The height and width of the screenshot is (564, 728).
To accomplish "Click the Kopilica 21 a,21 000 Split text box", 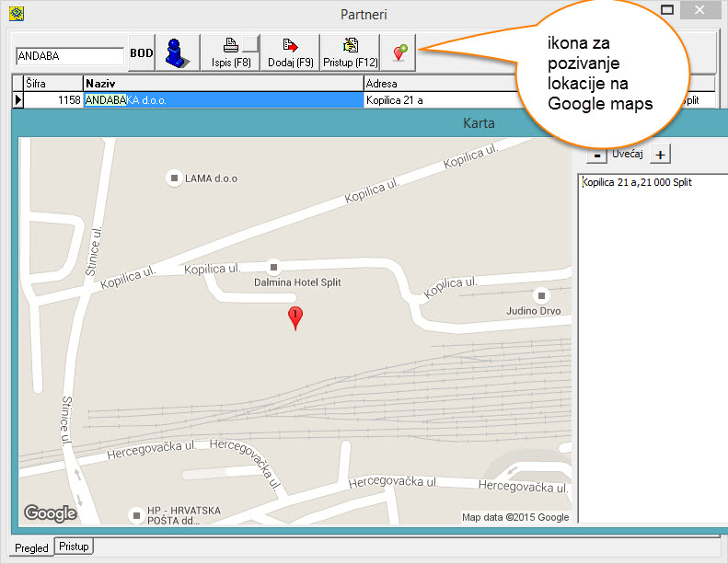I will 653,348.
